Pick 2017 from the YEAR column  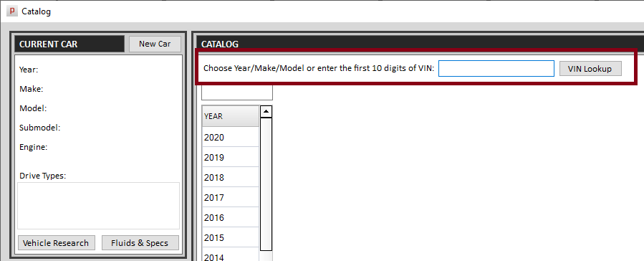[231, 198]
